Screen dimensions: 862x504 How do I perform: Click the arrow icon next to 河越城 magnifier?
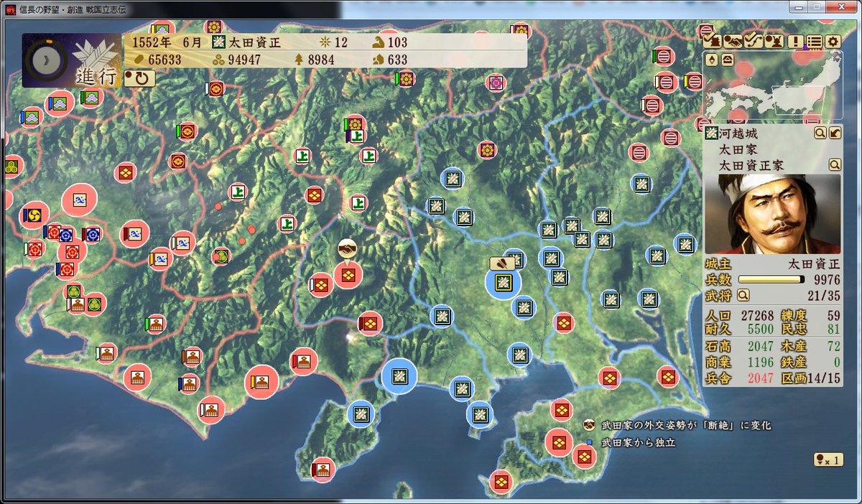pyautogui.click(x=835, y=133)
